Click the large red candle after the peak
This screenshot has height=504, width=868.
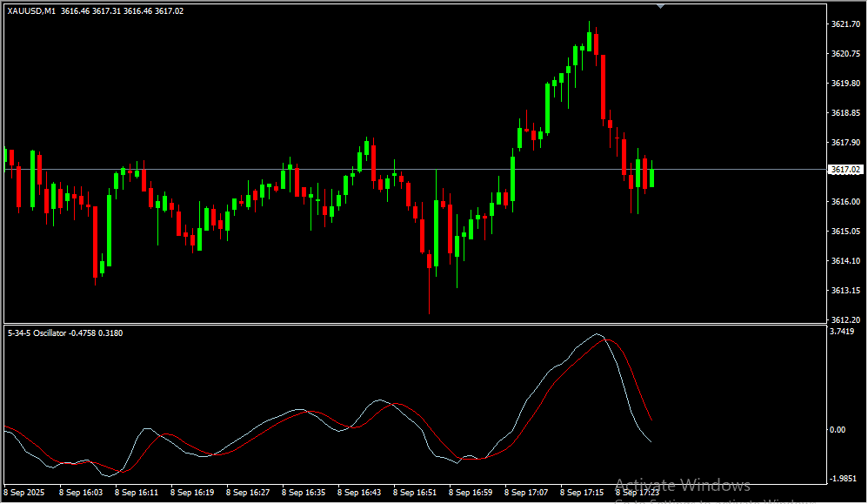[603, 87]
